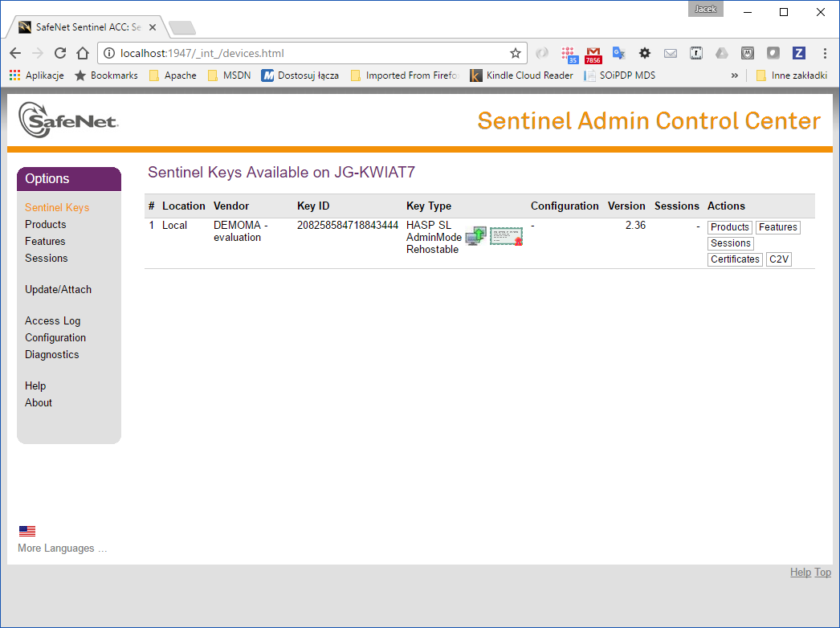Switch to the SafeNet Sentinel ACC tab
Viewport: 840px width, 628px height.
(80, 26)
